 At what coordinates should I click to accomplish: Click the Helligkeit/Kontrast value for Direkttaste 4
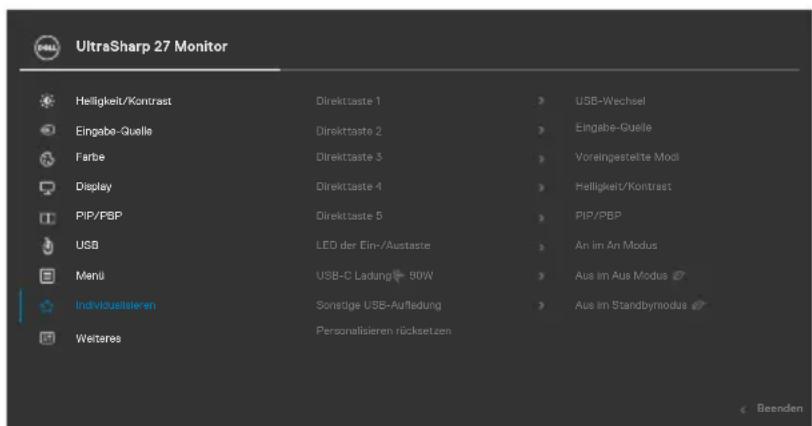coord(623,186)
